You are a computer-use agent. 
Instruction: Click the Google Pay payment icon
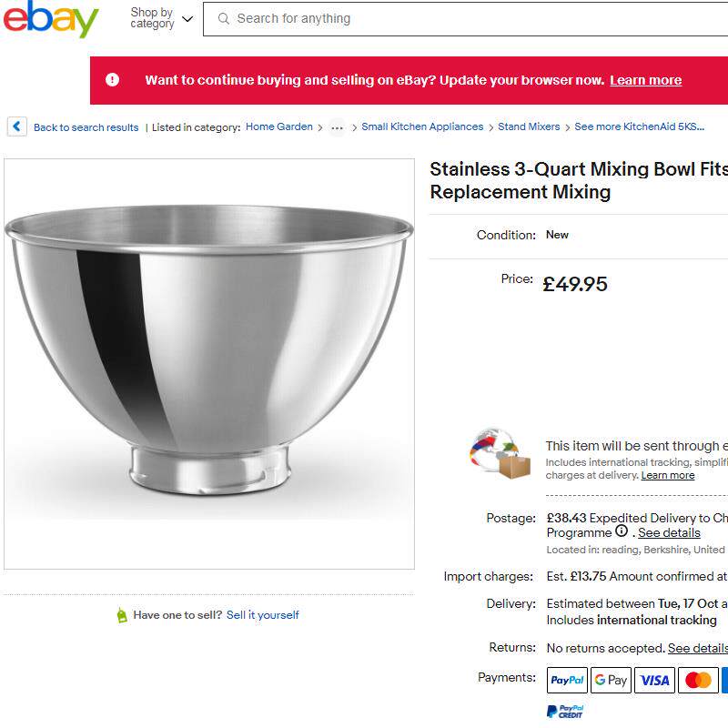point(611,680)
